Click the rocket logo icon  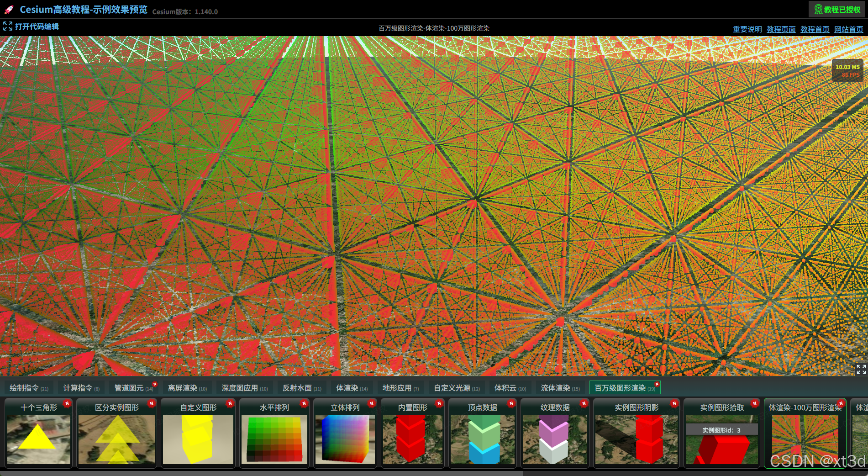click(x=9, y=10)
